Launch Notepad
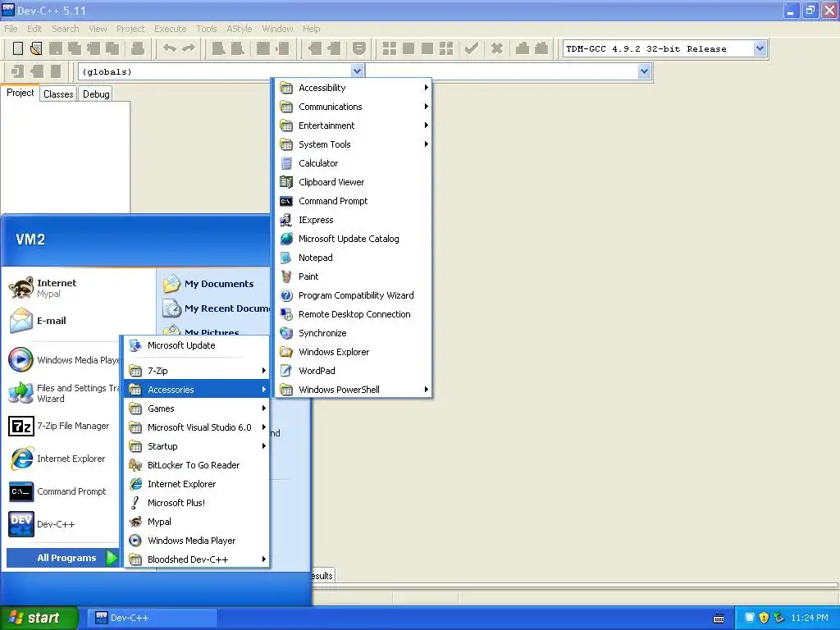This screenshot has height=630, width=840. [x=353, y=258]
